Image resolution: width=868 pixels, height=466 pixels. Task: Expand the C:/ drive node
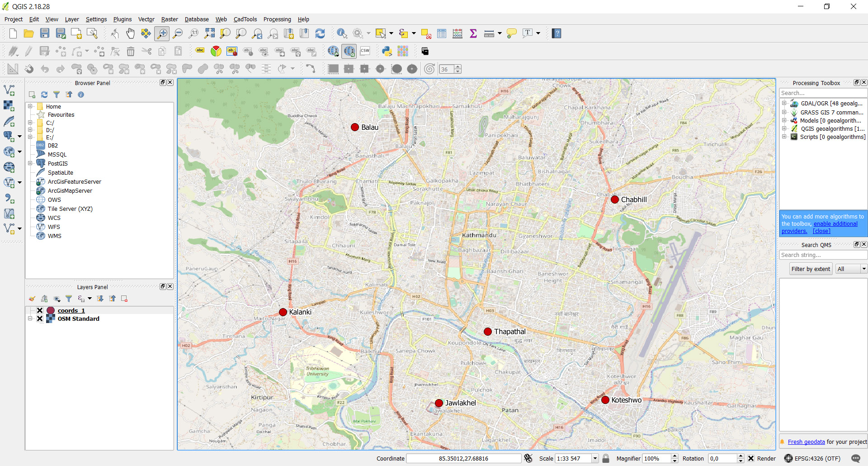point(30,123)
